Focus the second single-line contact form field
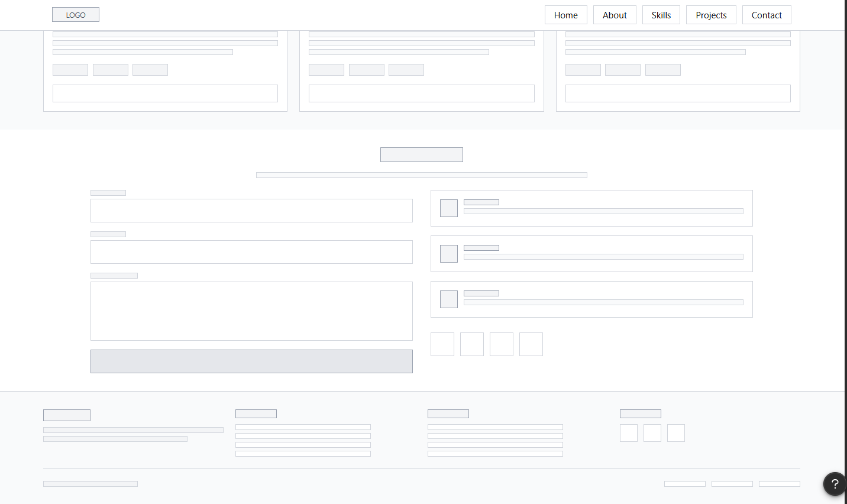This screenshot has height=504, width=847. pyautogui.click(x=251, y=252)
